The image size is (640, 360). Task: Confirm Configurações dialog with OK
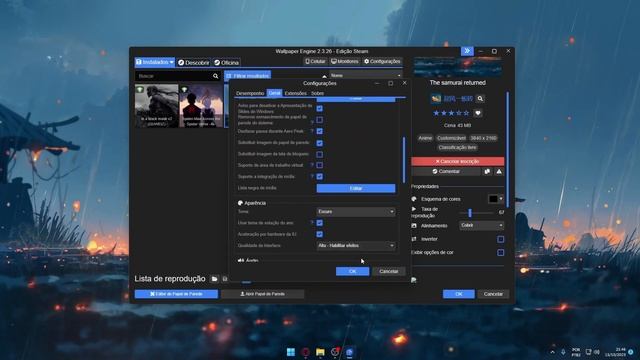[x=352, y=271]
